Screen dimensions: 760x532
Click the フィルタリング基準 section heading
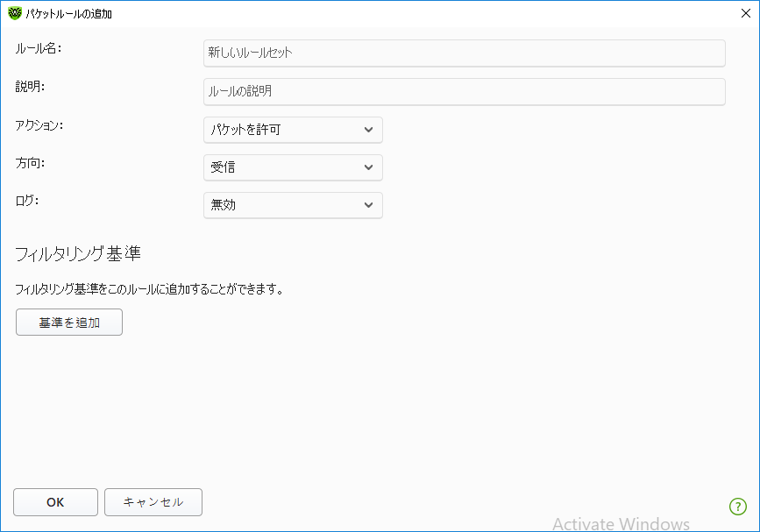(x=78, y=255)
